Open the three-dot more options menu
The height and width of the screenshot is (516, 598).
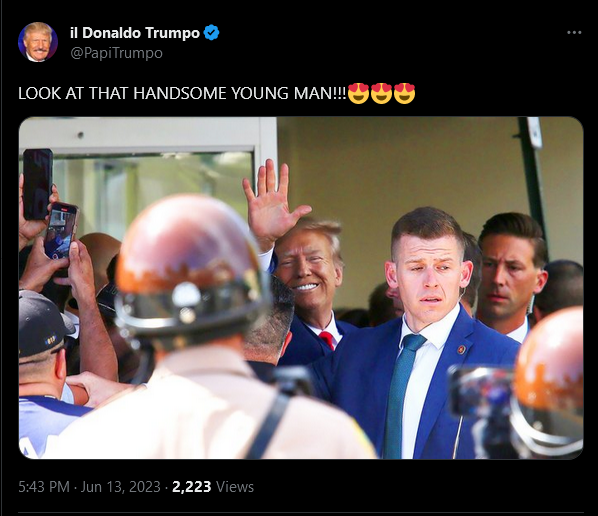tap(574, 33)
